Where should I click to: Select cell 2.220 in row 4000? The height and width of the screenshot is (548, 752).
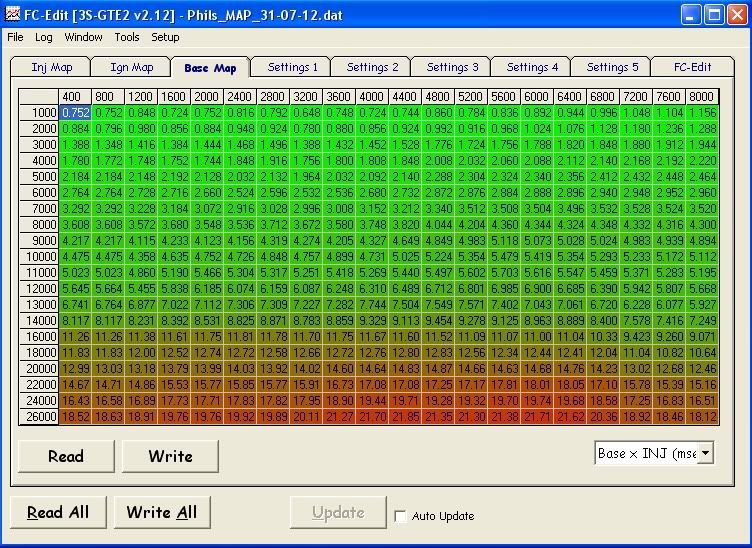(702, 161)
